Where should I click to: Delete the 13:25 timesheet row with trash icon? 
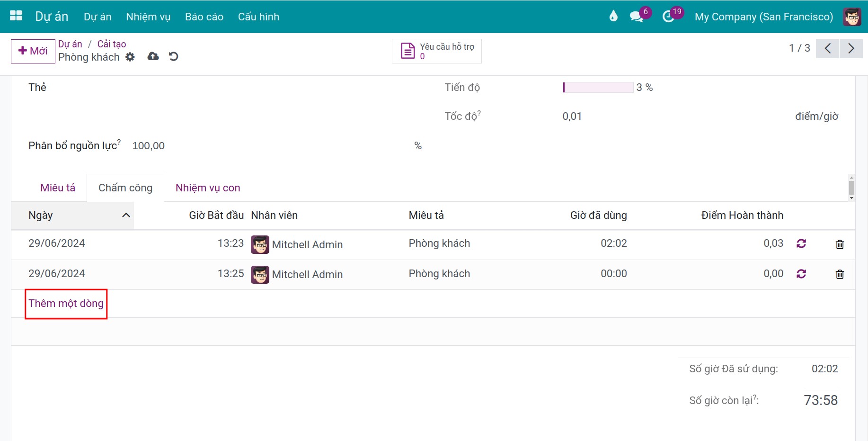pos(840,274)
